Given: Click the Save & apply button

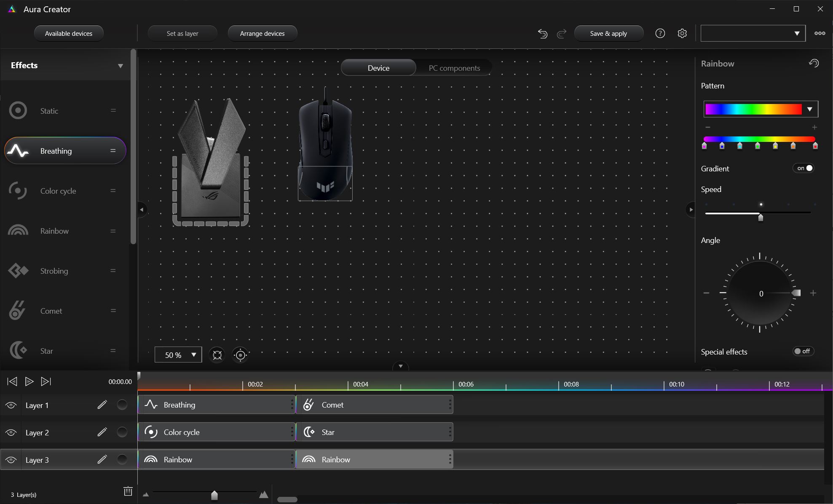Looking at the screenshot, I should [x=608, y=33].
